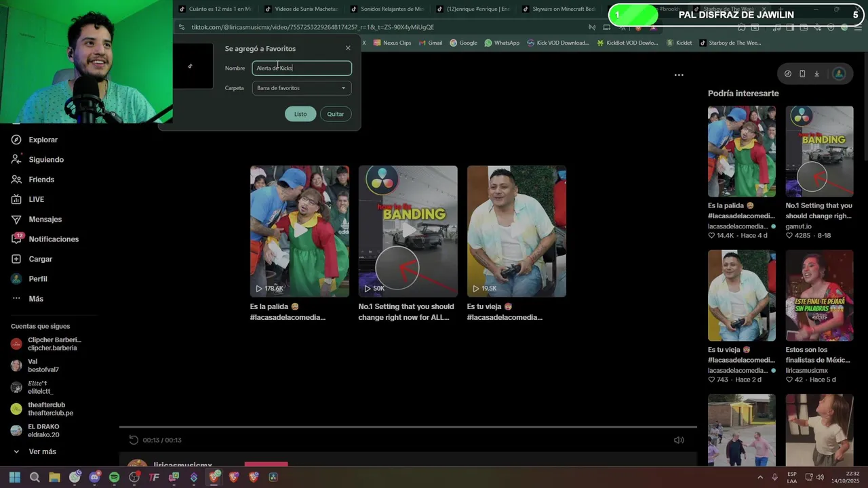The height and width of the screenshot is (488, 868).
Task: Open followed account bestofval7
Action: click(35, 365)
